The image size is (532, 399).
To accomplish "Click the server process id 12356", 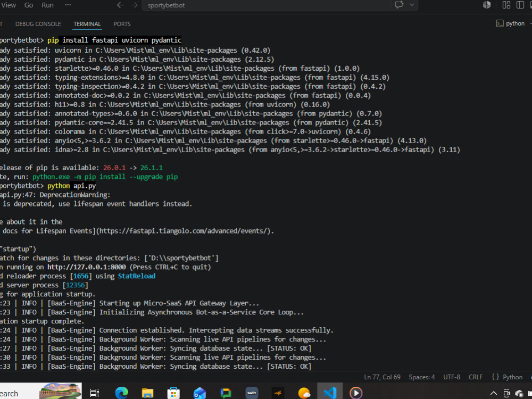I will coord(76,285).
